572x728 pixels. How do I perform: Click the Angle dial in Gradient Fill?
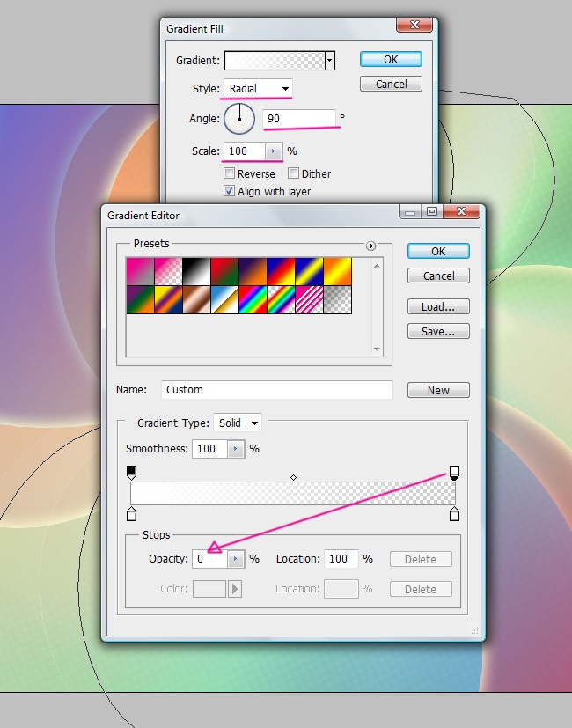click(x=239, y=118)
